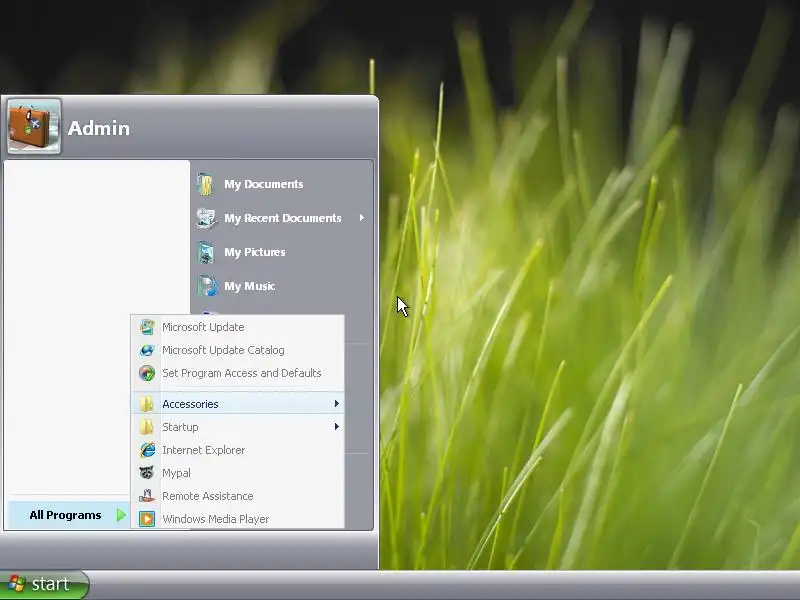Open the My Music link

[249, 286]
